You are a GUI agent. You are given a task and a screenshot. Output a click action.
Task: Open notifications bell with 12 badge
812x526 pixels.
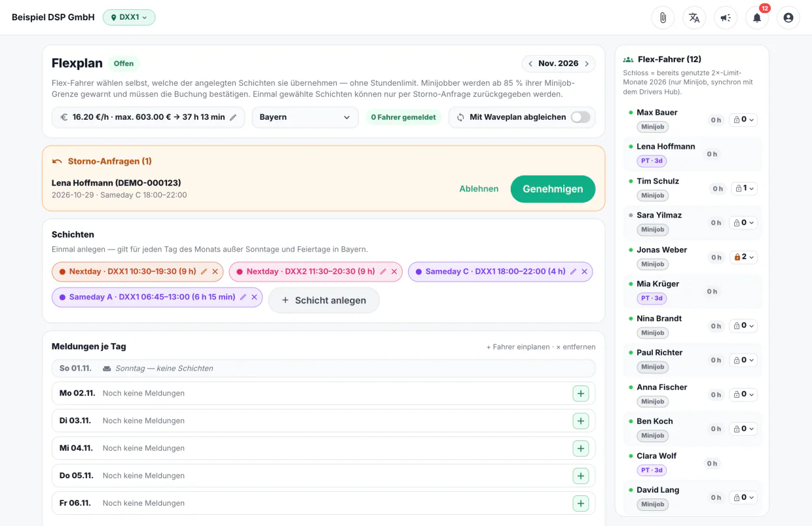pyautogui.click(x=757, y=18)
